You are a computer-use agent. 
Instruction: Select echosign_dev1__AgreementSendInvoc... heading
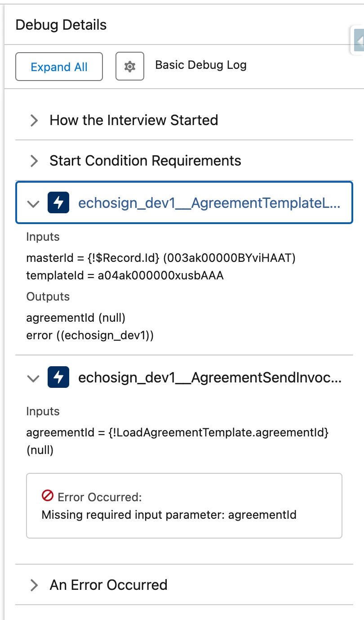[x=210, y=378]
